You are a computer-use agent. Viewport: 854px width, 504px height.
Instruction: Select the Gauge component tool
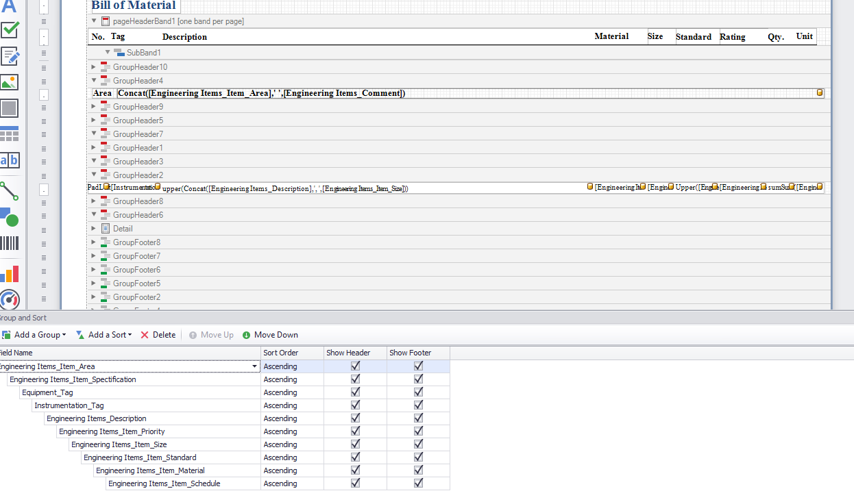click(10, 299)
